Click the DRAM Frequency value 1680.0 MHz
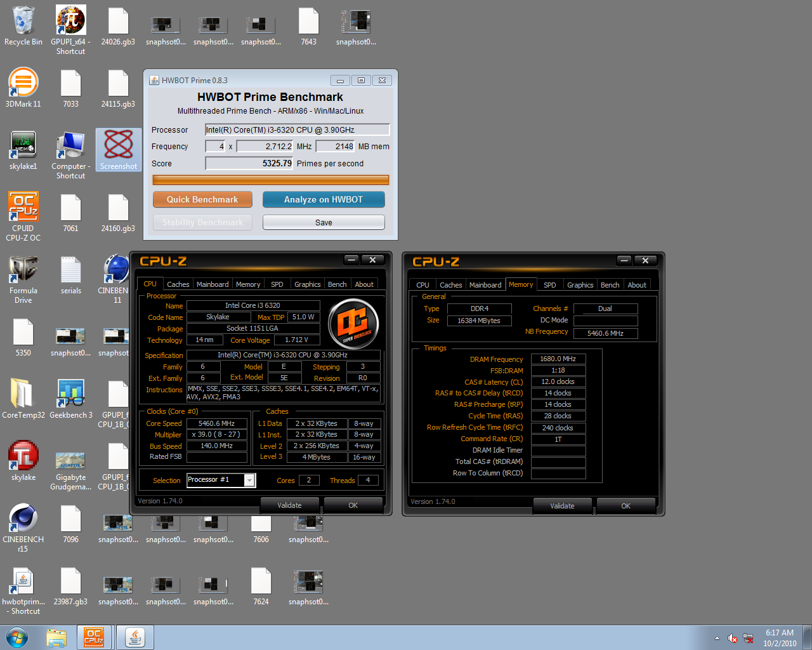Viewport: 812px width, 650px height. pos(558,359)
